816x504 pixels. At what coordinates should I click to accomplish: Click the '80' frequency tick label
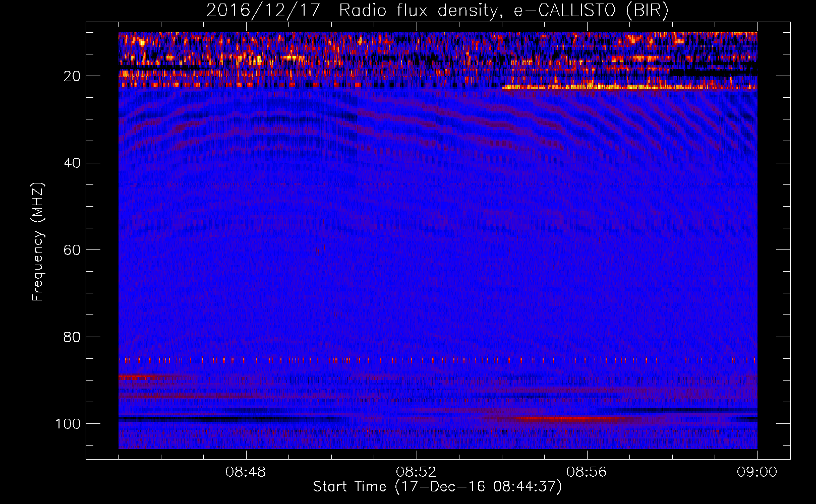pos(73,337)
